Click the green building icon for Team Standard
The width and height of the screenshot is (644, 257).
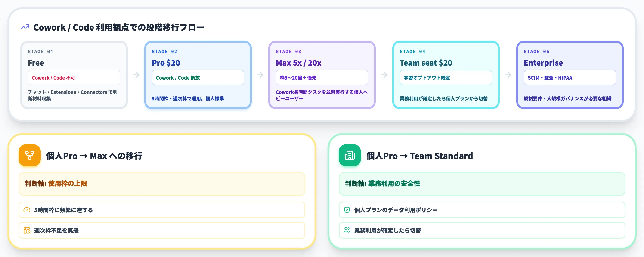[x=350, y=155]
